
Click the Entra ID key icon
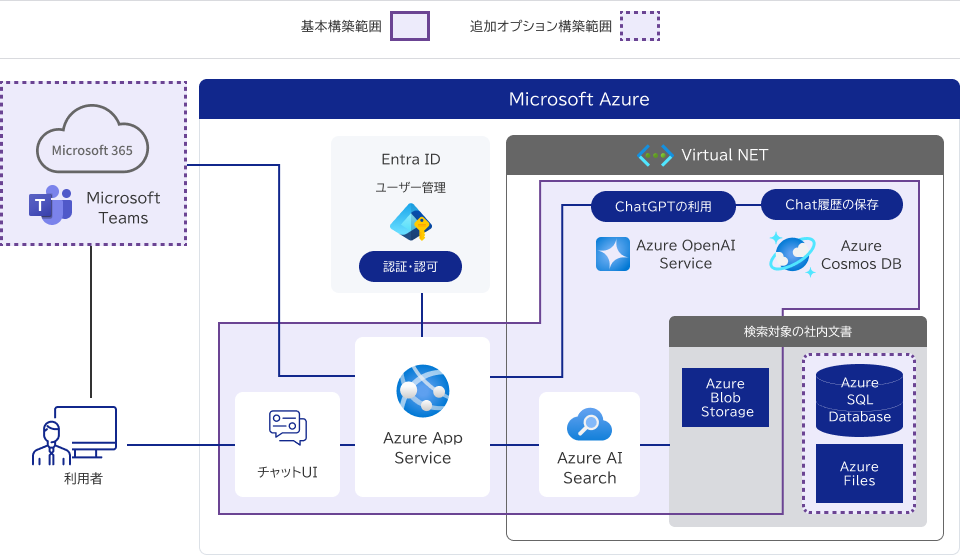click(x=411, y=221)
